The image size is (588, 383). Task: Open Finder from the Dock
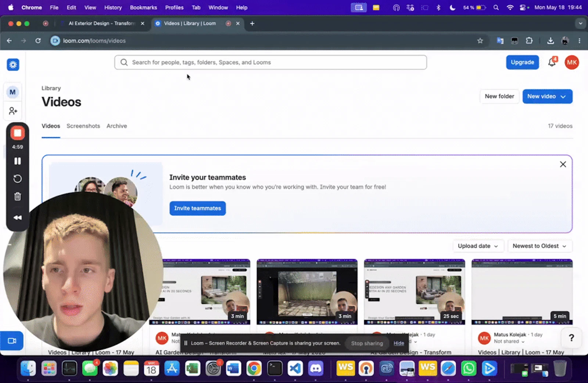[x=28, y=368]
